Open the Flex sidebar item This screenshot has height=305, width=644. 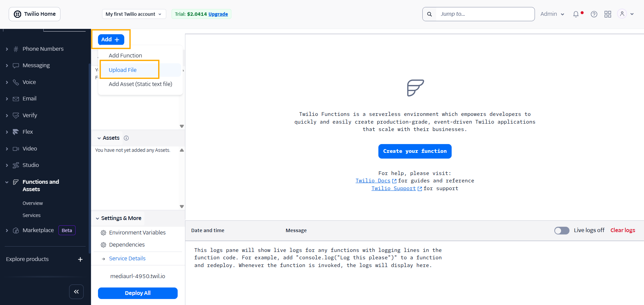28,132
